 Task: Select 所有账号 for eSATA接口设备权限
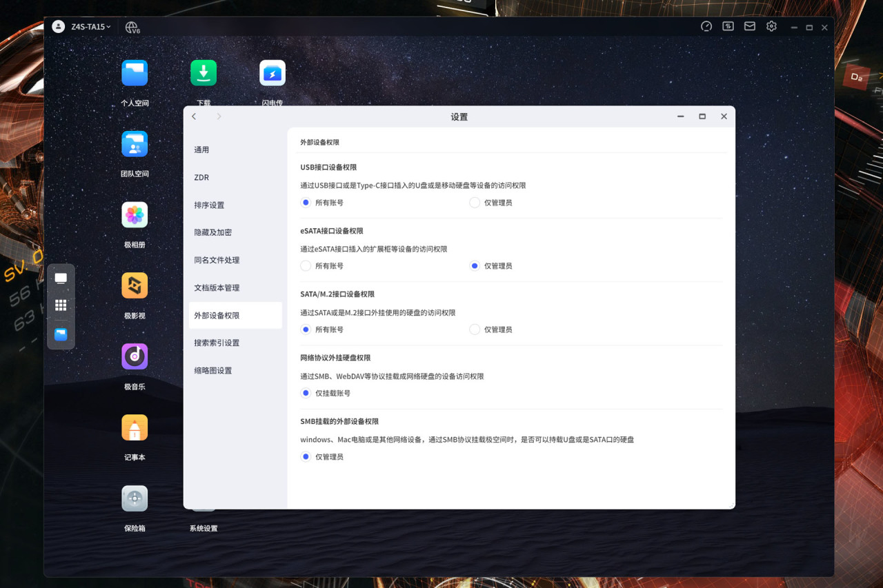(x=306, y=266)
